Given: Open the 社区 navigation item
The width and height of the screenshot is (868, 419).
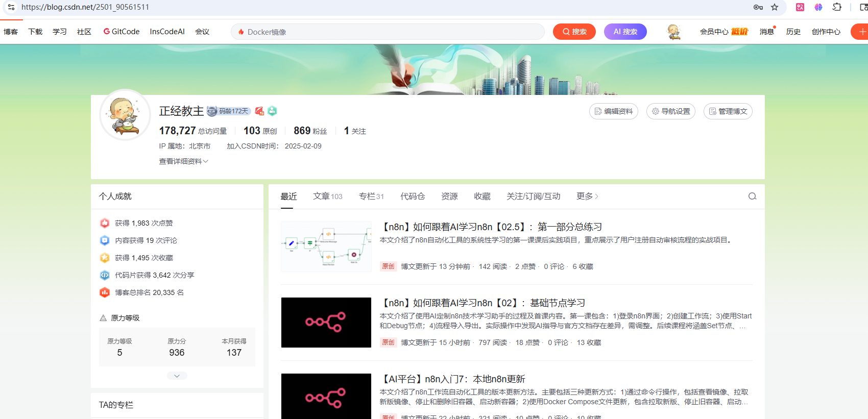Looking at the screenshot, I should point(84,32).
